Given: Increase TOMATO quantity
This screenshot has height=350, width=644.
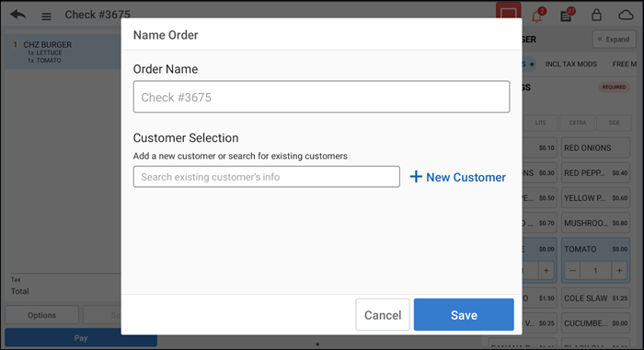Looking at the screenshot, I should [619, 271].
